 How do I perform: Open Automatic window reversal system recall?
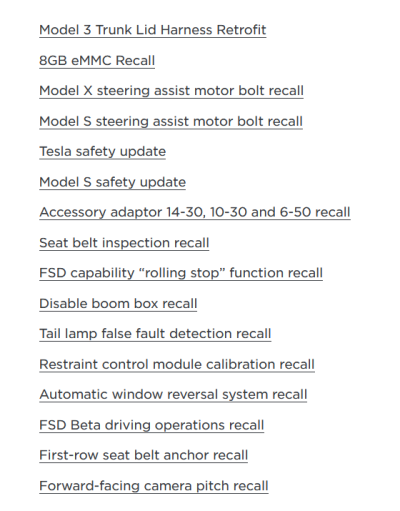click(173, 395)
